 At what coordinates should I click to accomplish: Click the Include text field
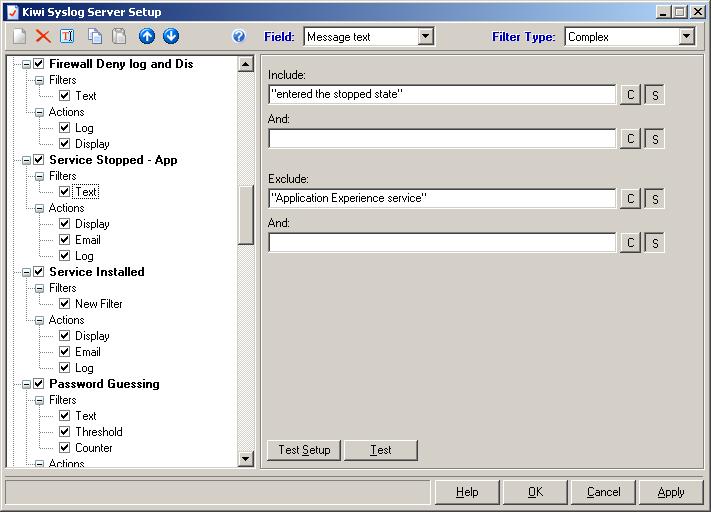tap(442, 94)
